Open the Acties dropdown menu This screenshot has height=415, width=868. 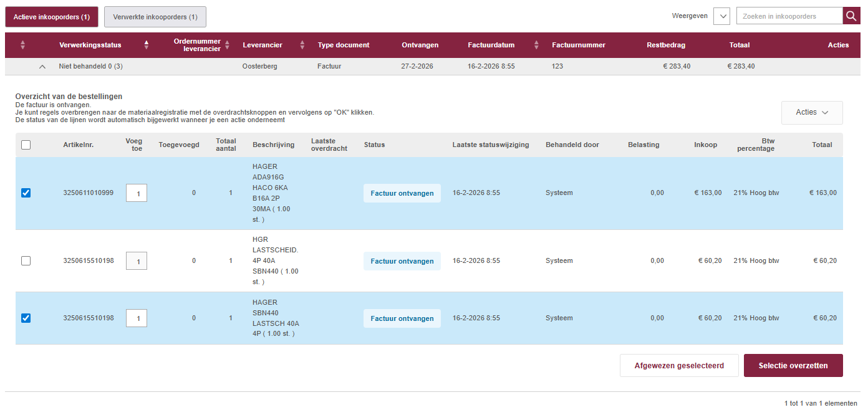tap(811, 113)
